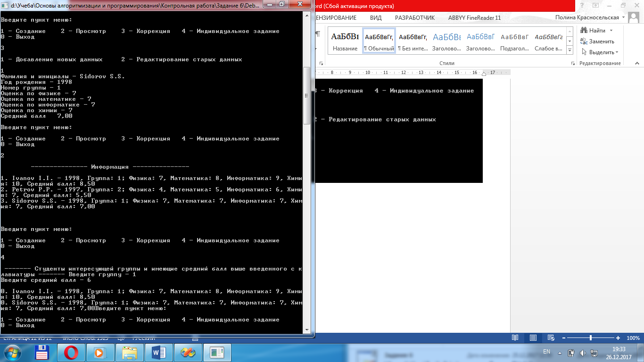644x362 pixels.
Task: Click the Заменить button
Action: point(597,41)
